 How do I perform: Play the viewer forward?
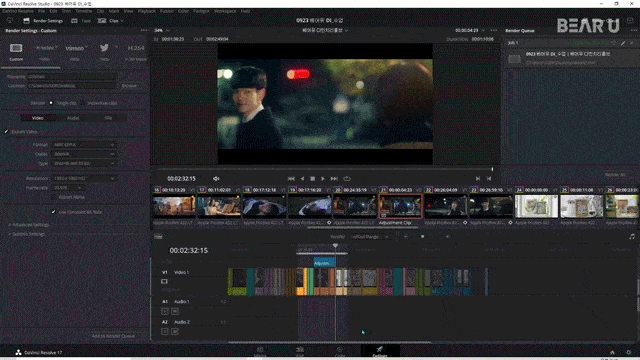click(x=322, y=178)
